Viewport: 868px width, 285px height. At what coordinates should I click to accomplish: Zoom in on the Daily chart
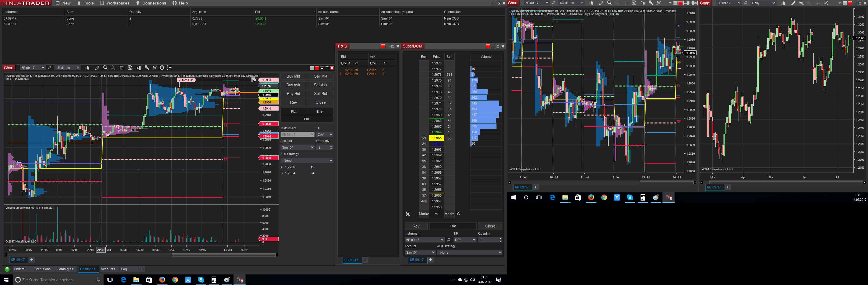tap(801, 3)
